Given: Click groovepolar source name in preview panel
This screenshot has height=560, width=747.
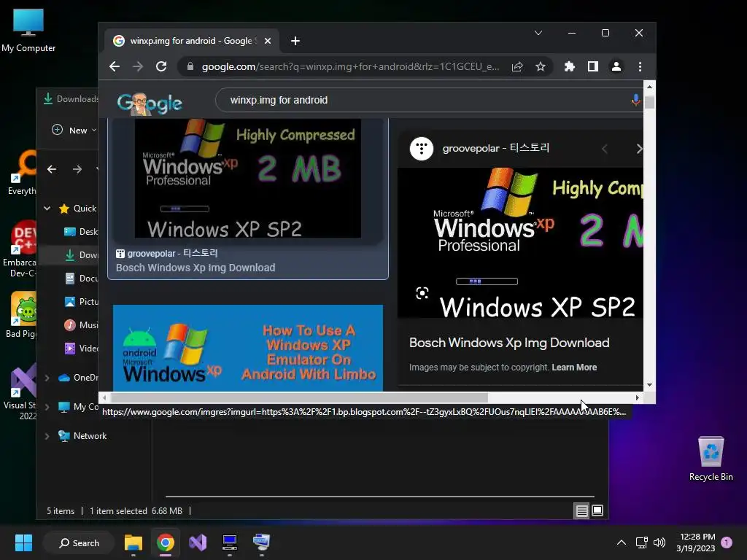Looking at the screenshot, I should tap(496, 148).
